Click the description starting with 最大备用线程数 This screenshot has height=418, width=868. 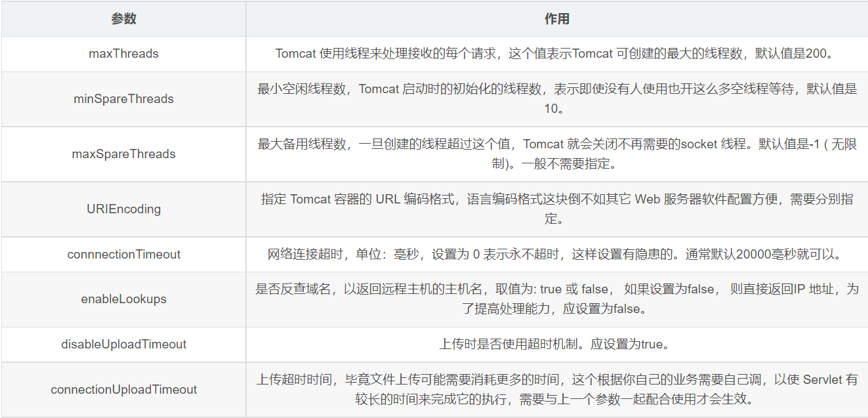click(x=557, y=154)
